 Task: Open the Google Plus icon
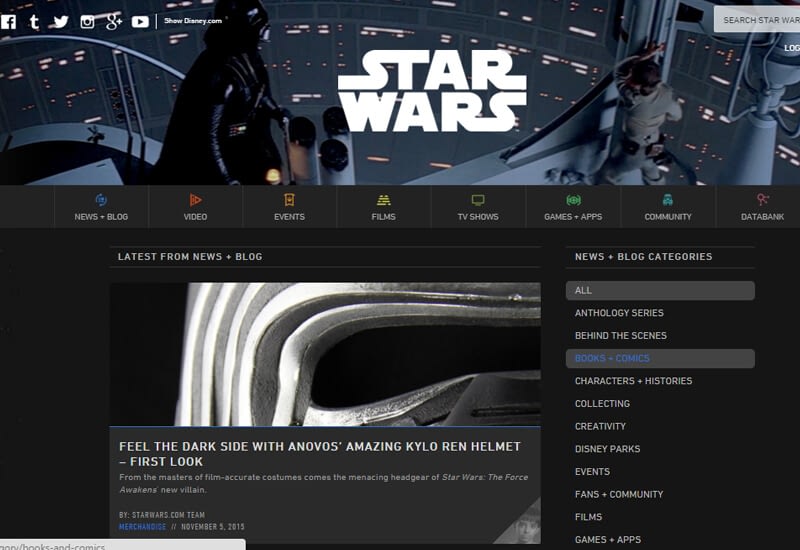click(x=114, y=21)
